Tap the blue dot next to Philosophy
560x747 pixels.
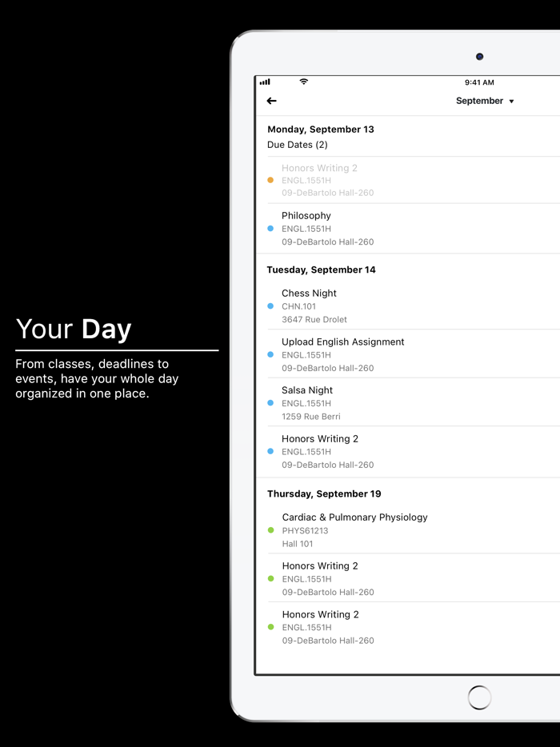[270, 228]
